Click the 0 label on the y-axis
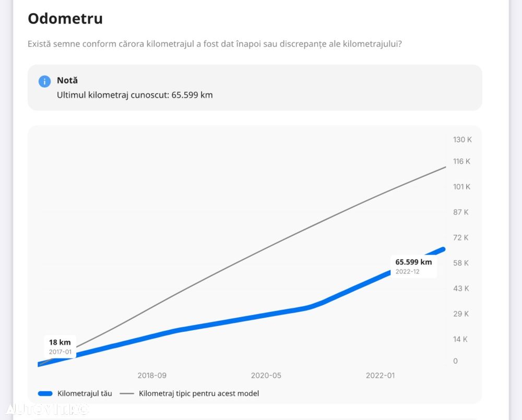This screenshot has height=420, width=522. 455,361
